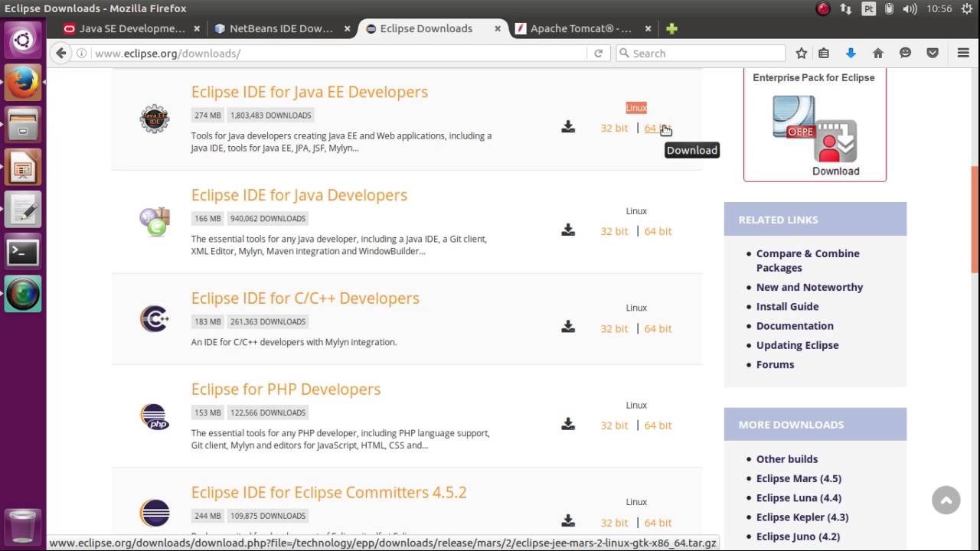Viewport: 980px width, 551px height.
Task: Click the Java Developers package logo
Action: coord(155,221)
